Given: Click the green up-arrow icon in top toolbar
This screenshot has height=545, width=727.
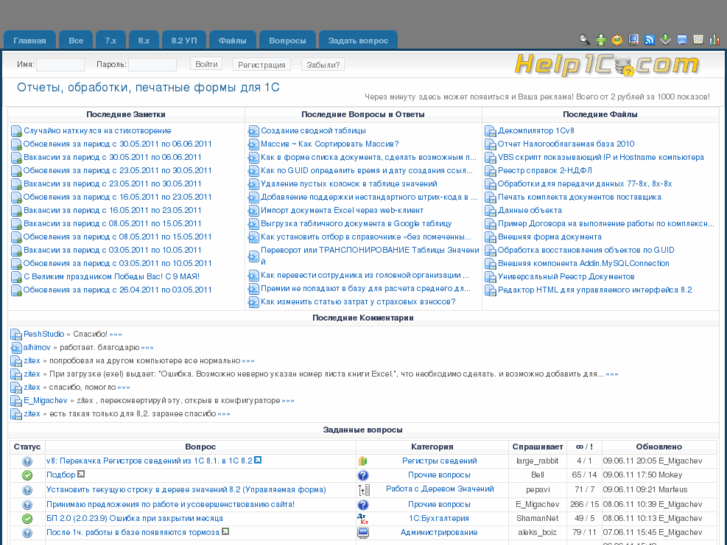Looking at the screenshot, I should (601, 40).
